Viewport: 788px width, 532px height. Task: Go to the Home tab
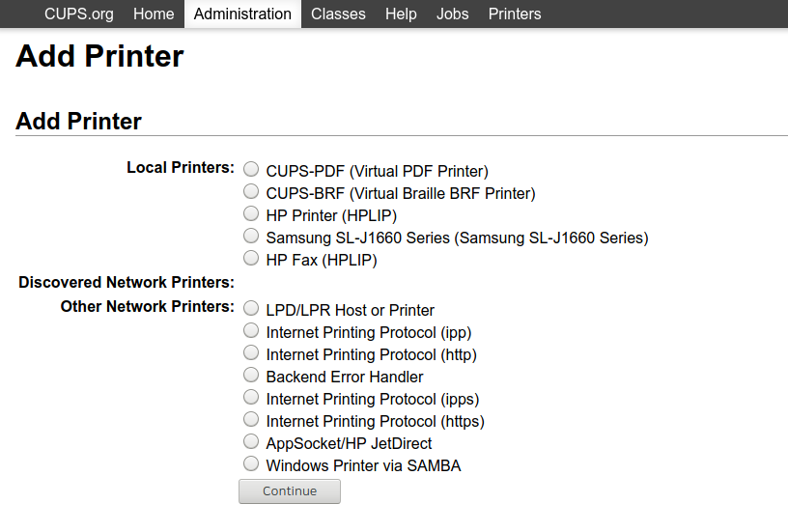pos(154,14)
